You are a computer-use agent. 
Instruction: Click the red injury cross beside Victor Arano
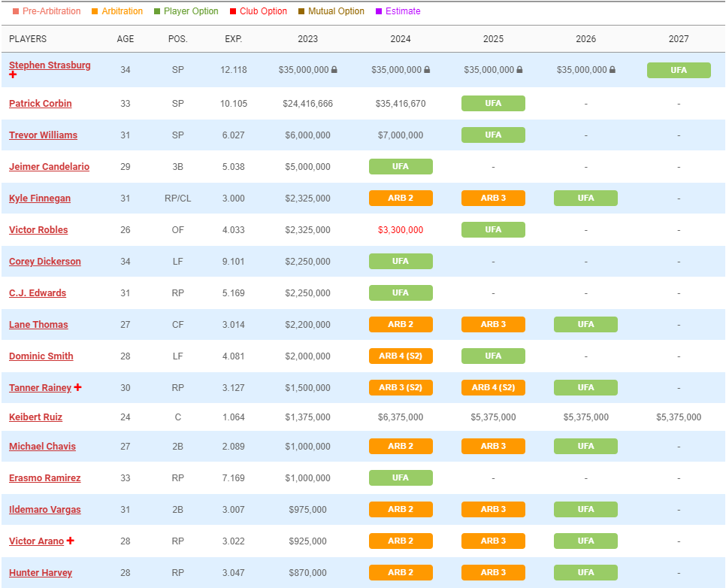click(x=71, y=541)
